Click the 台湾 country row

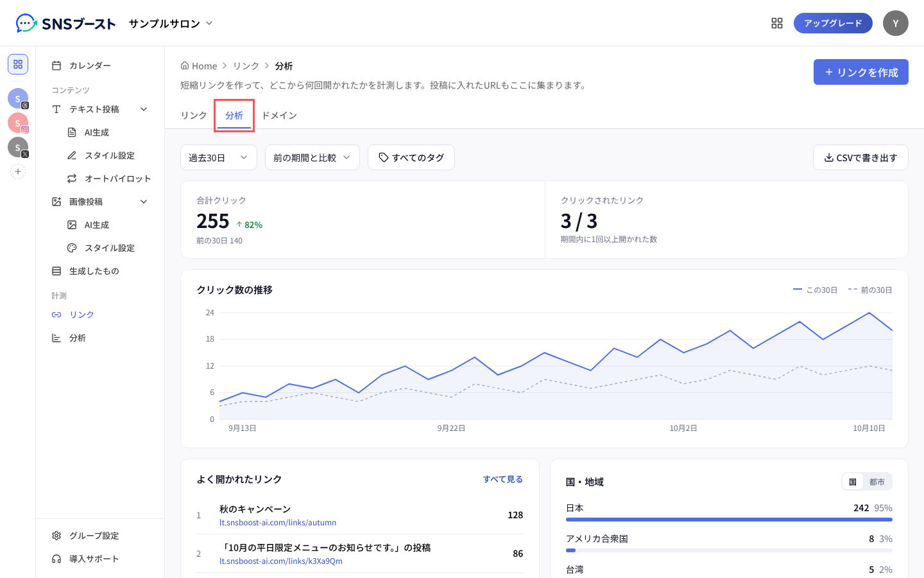pyautogui.click(x=729, y=570)
